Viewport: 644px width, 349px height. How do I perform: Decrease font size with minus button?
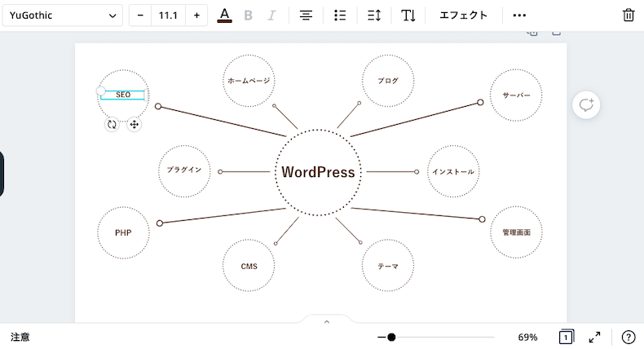click(140, 15)
